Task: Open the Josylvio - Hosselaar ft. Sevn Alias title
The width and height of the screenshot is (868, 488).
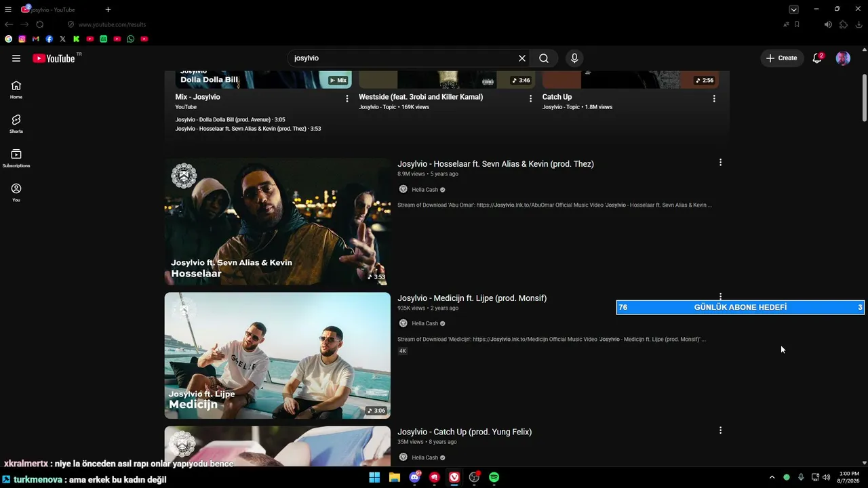Action: pos(496,164)
